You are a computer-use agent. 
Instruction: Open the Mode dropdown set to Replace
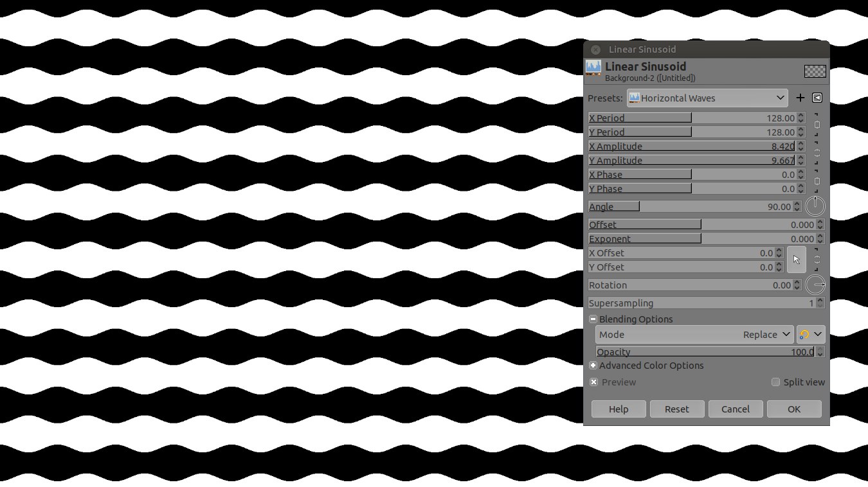694,334
